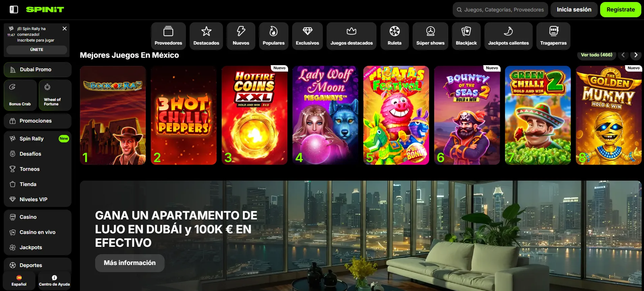Click the ÚNETE button
The width and height of the screenshot is (644, 291).
point(37,50)
